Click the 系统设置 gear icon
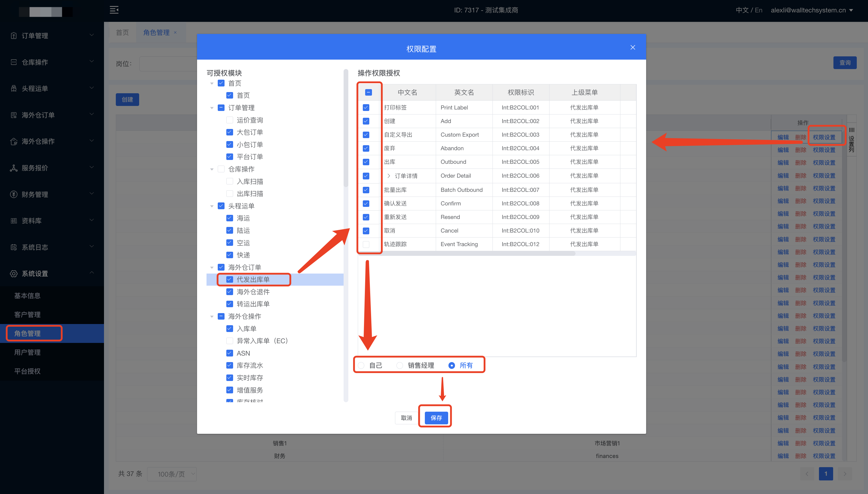This screenshot has width=868, height=494. (x=14, y=274)
